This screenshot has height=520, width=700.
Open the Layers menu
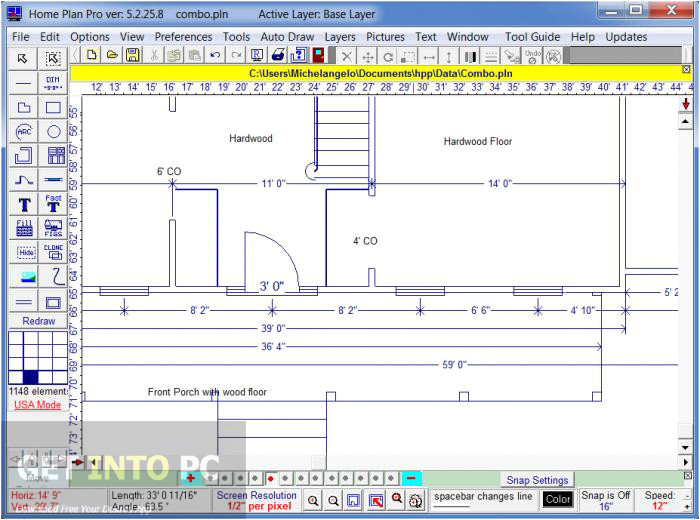[x=340, y=37]
